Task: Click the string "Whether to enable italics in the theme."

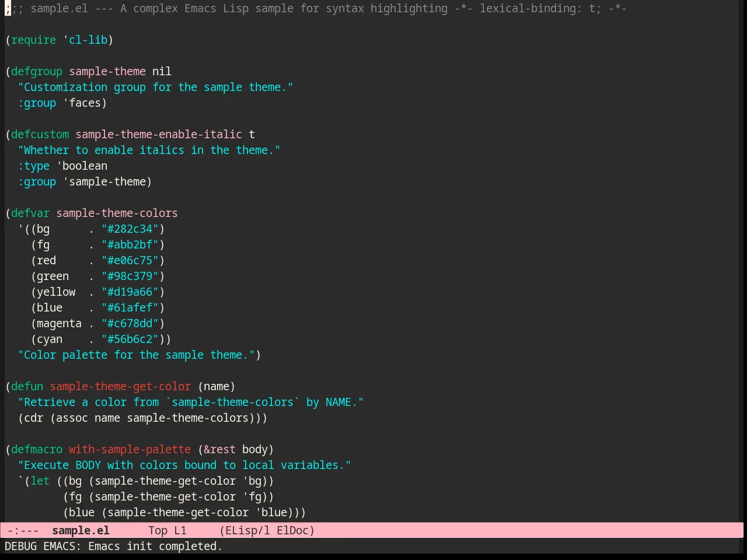Action: coord(149,150)
